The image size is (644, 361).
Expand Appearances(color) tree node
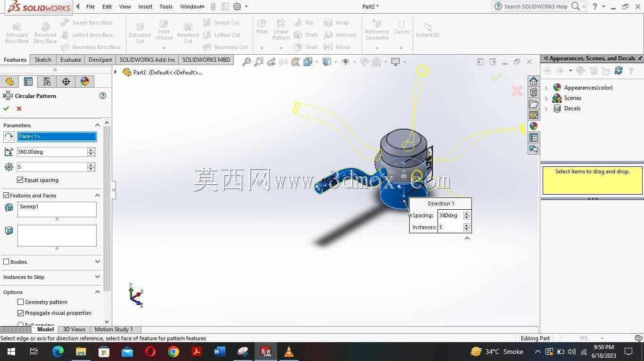click(546, 88)
